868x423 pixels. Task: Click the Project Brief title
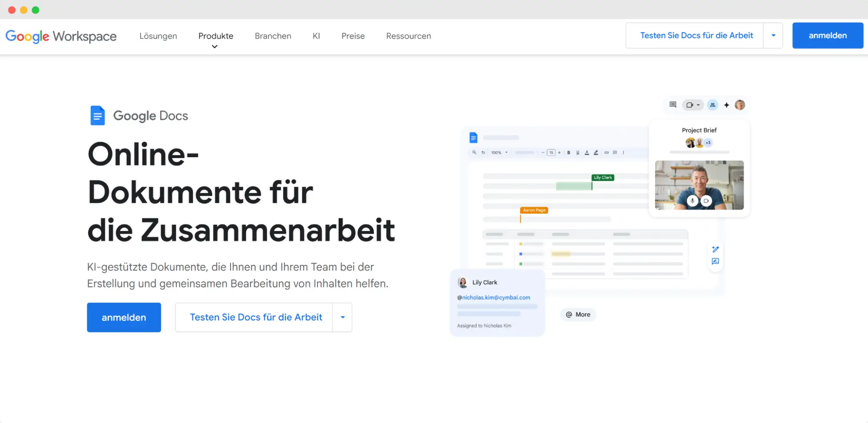[x=699, y=130]
